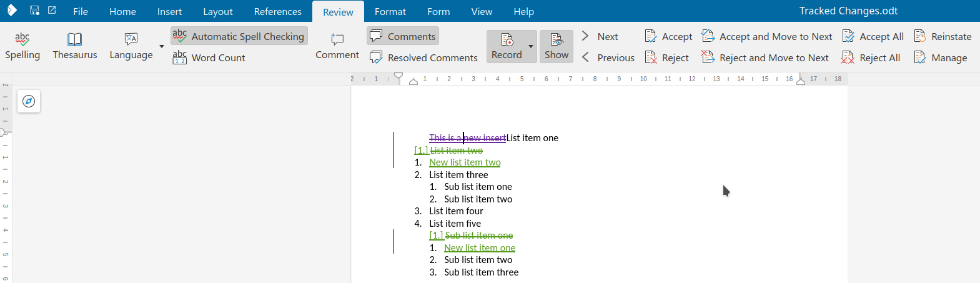
Task: Accept the current tracked change
Action: (668, 36)
